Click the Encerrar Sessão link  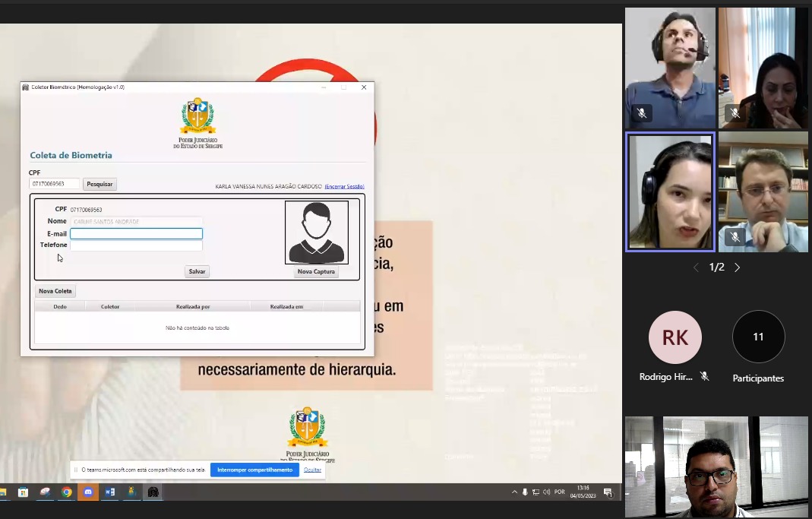click(344, 186)
